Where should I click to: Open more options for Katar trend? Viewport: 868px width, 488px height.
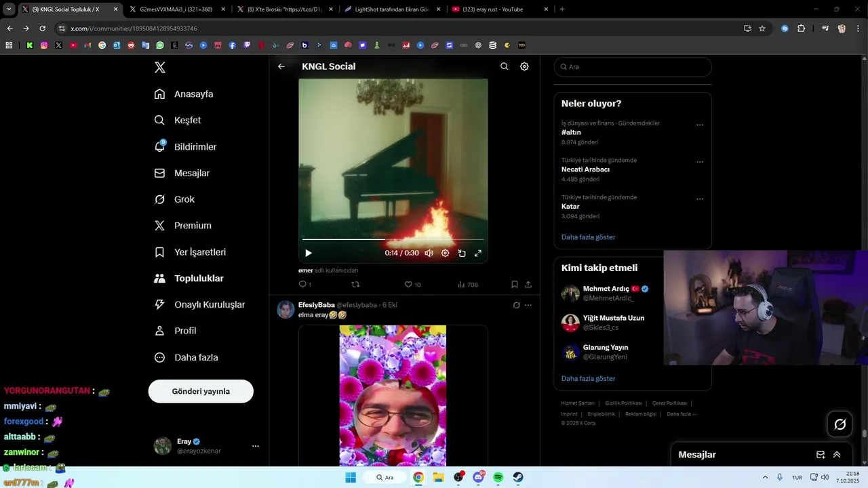[x=700, y=199]
